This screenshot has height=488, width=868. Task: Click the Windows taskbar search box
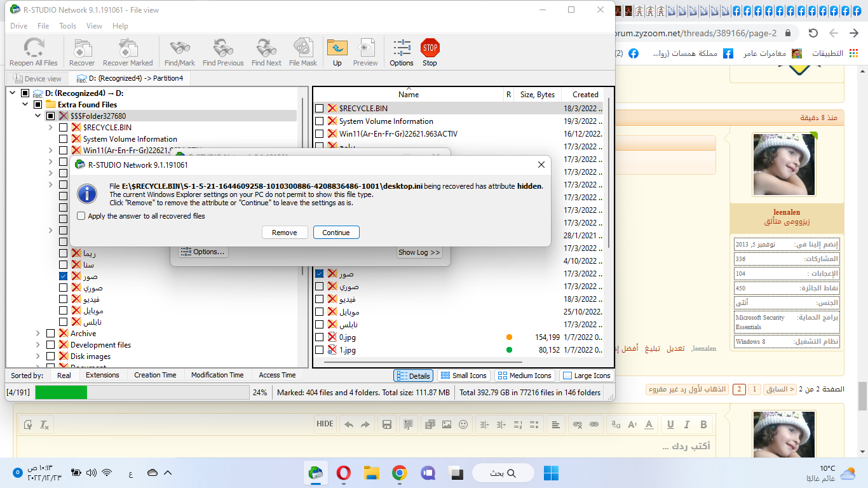point(502,473)
